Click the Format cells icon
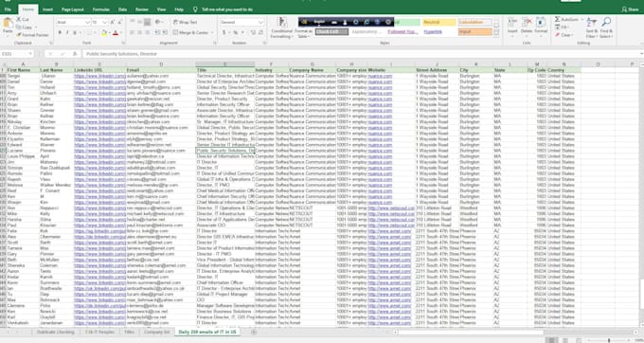Viewport: 644px width, 343px height. click(541, 23)
